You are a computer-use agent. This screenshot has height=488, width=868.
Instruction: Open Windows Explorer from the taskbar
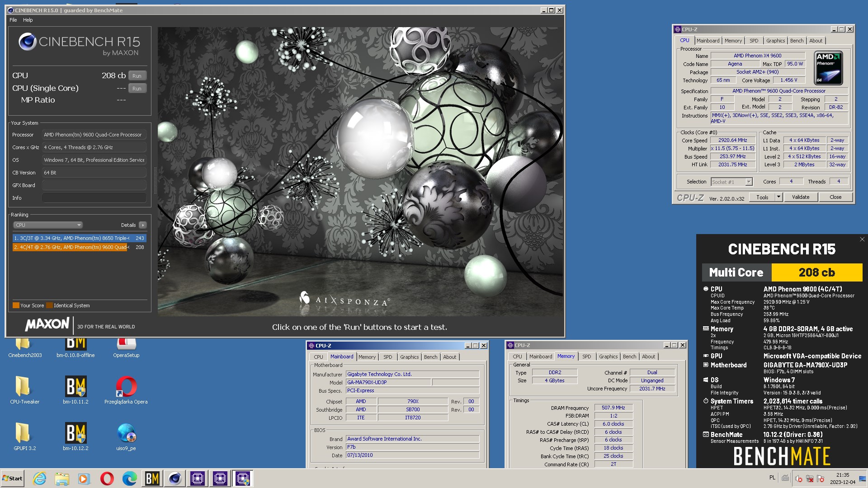point(62,479)
